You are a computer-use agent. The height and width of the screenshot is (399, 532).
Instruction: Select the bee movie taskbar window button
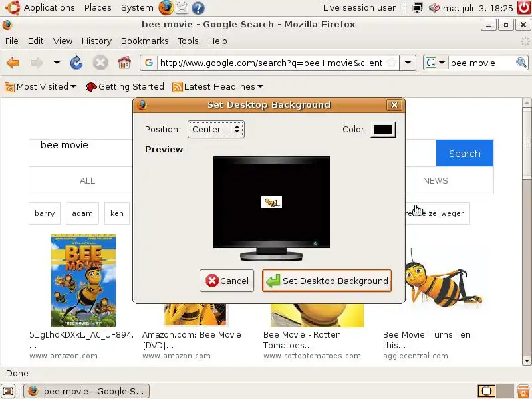click(x=86, y=391)
